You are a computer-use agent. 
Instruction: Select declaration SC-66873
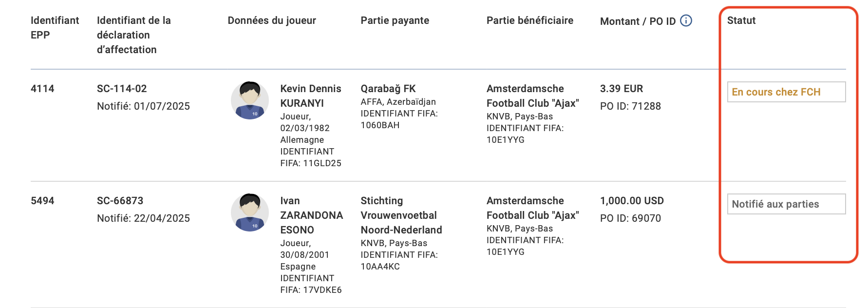pyautogui.click(x=120, y=201)
